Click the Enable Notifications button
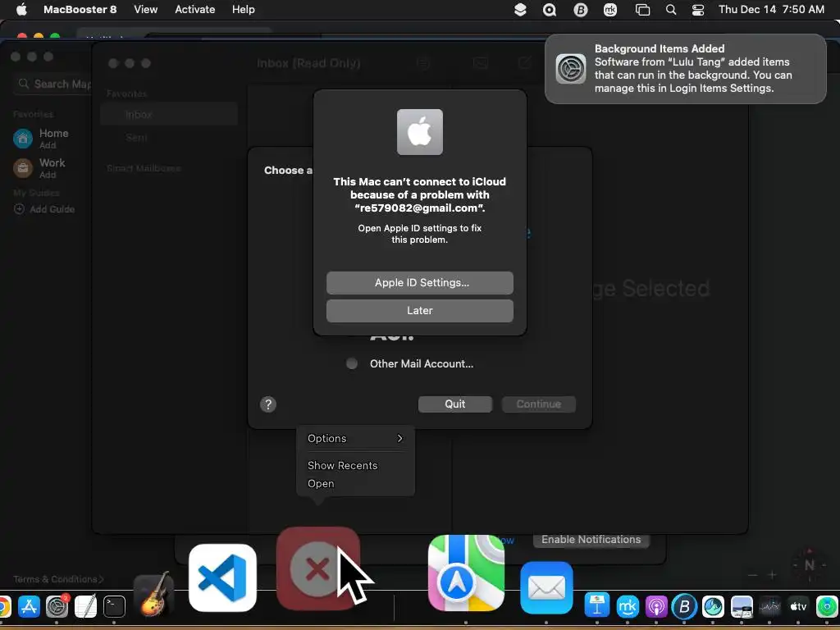Screen dimensions: 840x630 click(x=591, y=540)
